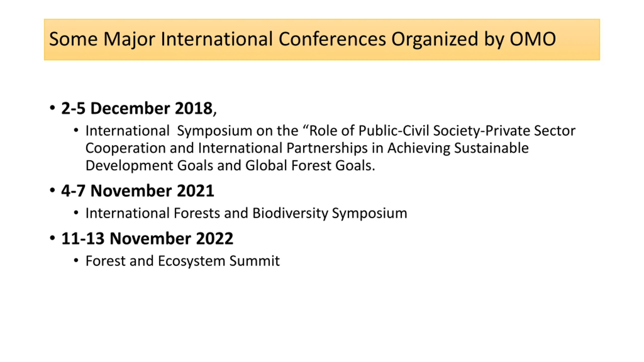The width and height of the screenshot is (644, 362).
Task: Click the line starting Cooperation and International Partnerships
Action: (307, 148)
